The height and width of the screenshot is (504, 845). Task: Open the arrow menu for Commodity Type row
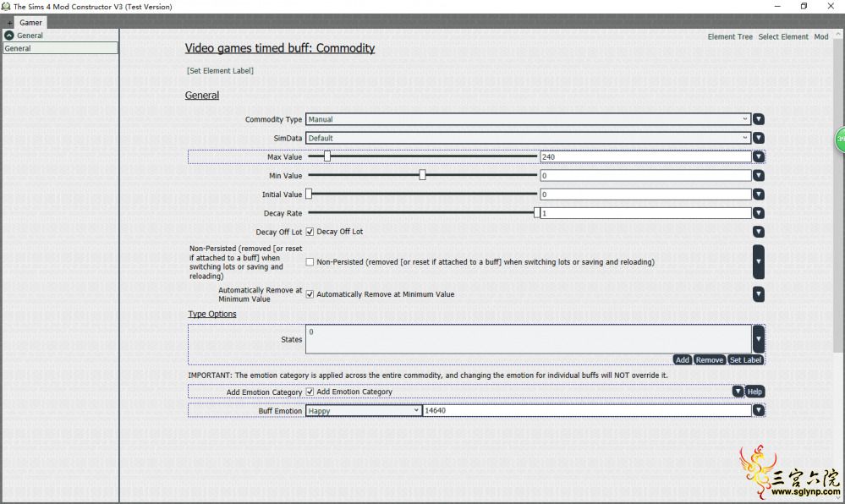758,119
